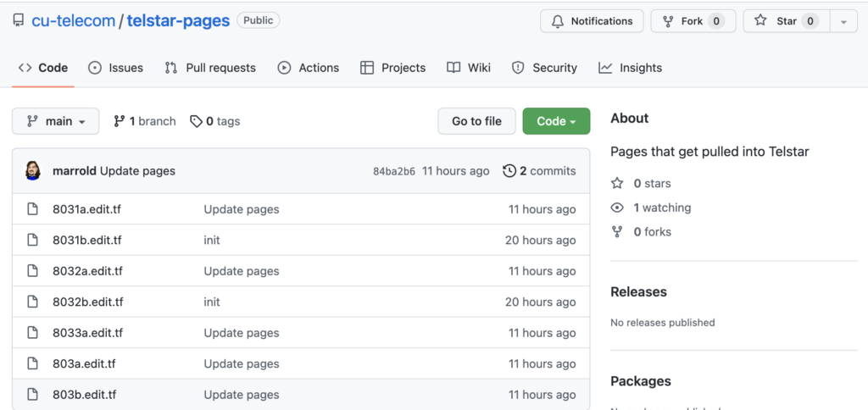Click the file icon for 803b.edit.tf
The height and width of the screenshot is (410, 868).
point(33,395)
